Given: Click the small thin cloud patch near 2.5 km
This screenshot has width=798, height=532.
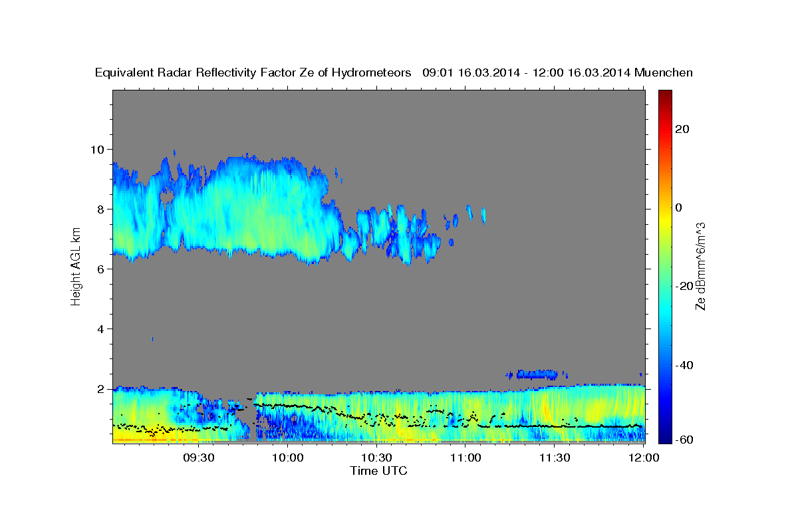Looking at the screenshot, I should coord(535,374).
